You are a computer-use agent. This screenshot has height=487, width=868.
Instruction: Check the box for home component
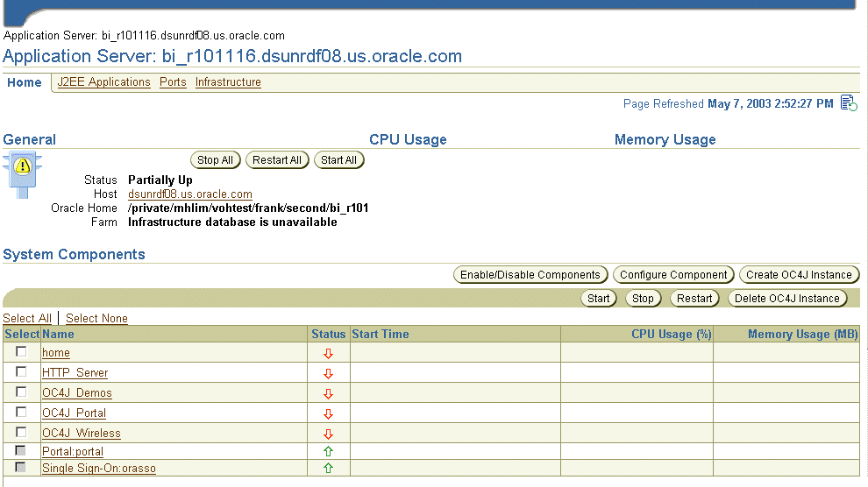[21, 351]
